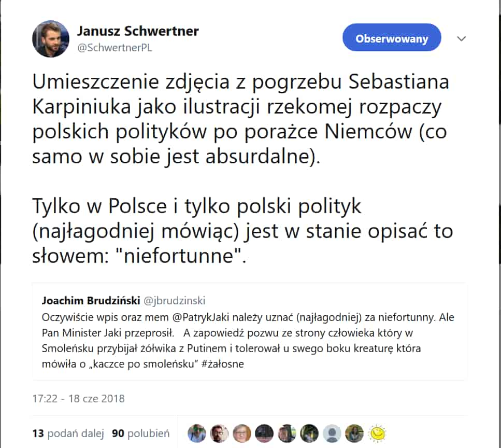The width and height of the screenshot is (501, 448).
Task: Select second liker avatar, bearded man with glasses
Action: click(x=219, y=433)
